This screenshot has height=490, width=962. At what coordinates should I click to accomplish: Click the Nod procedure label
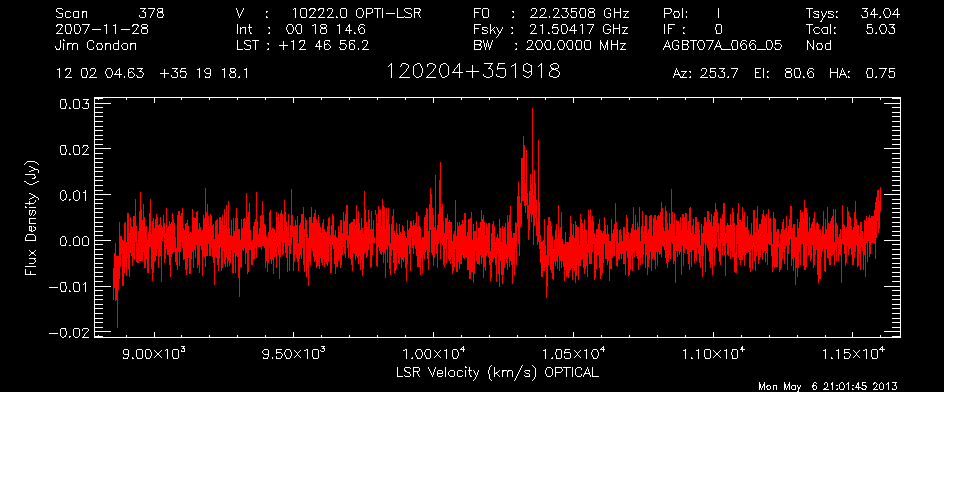818,45
